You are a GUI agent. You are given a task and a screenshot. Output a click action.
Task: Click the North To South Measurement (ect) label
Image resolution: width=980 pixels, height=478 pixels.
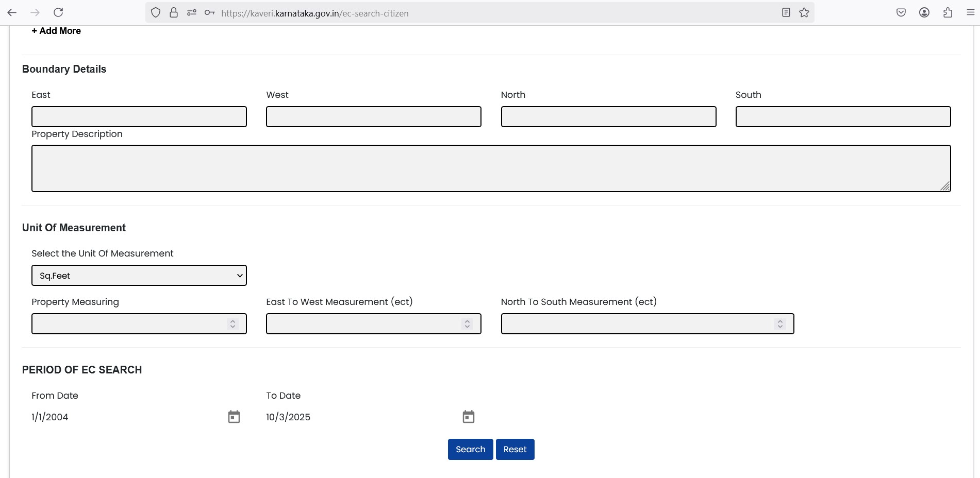pyautogui.click(x=579, y=302)
